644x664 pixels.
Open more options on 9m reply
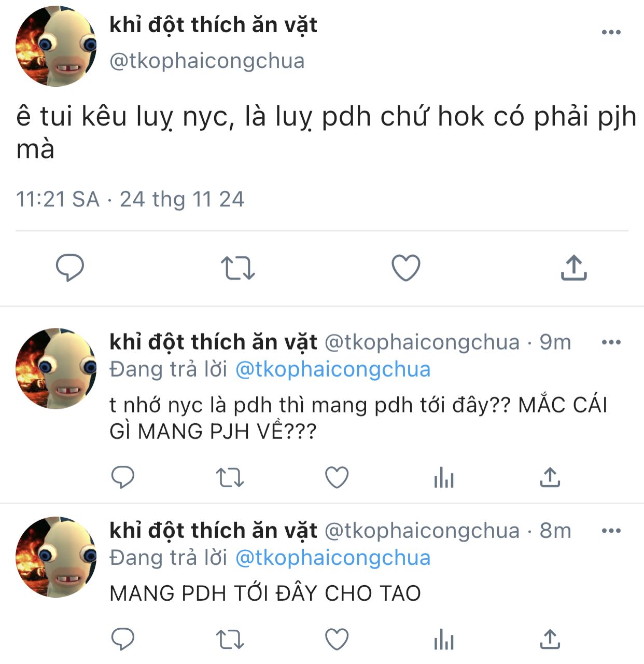pyautogui.click(x=611, y=342)
